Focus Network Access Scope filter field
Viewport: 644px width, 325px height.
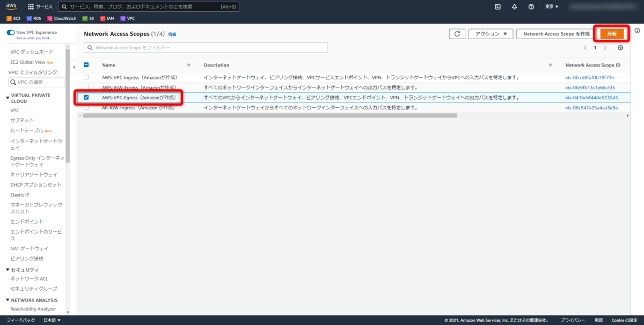(206, 48)
